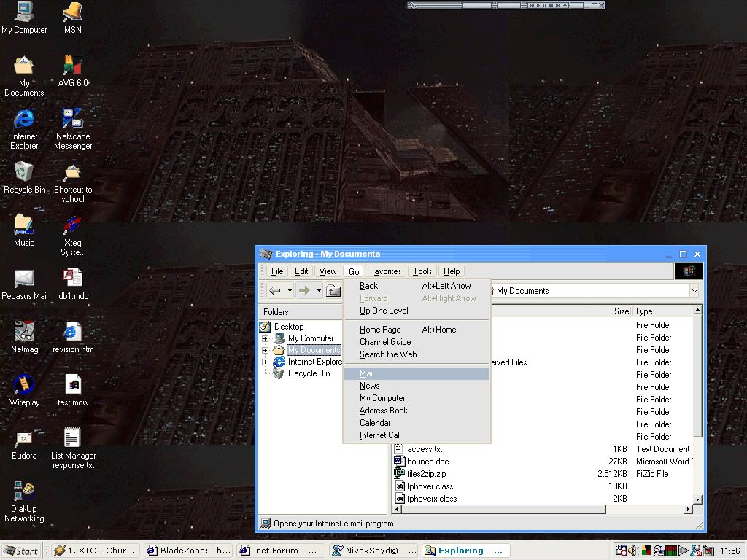This screenshot has width=747, height=560.
Task: Expand the Internet Explorer tree node
Action: (x=266, y=362)
